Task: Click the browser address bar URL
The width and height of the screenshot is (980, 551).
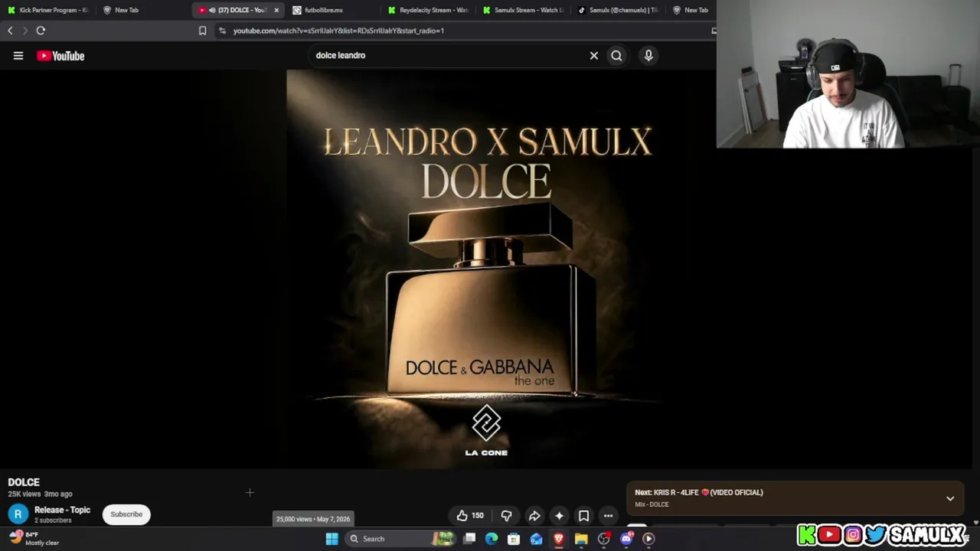Action: tap(338, 31)
